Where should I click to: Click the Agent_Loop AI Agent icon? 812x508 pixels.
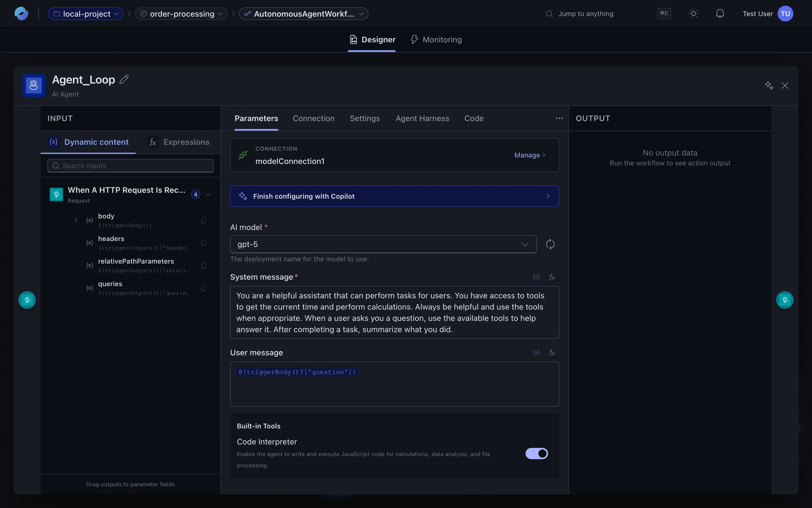coord(34,85)
